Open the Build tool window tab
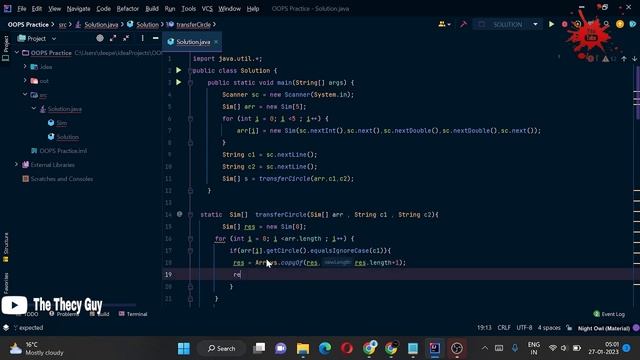 [x=99, y=314]
